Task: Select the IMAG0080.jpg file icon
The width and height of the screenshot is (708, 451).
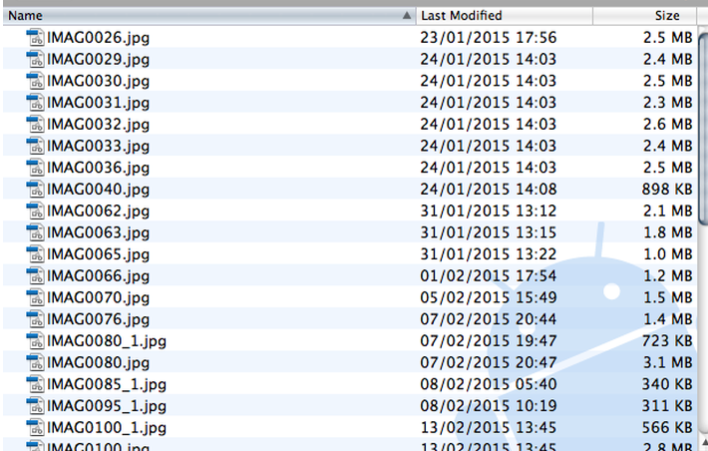Action: [35, 363]
